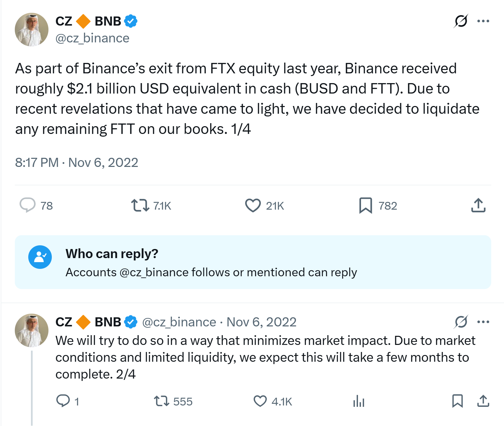View analytics for the 2/4 tweet

click(x=359, y=401)
